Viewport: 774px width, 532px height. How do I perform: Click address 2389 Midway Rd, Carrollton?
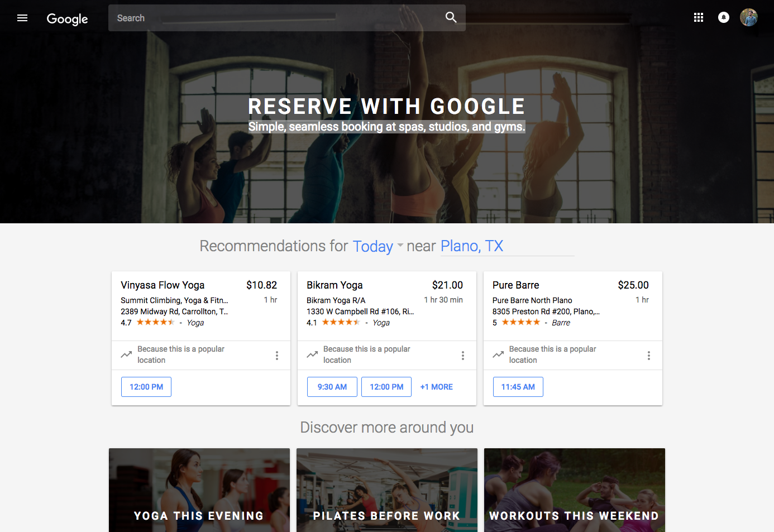tap(174, 311)
